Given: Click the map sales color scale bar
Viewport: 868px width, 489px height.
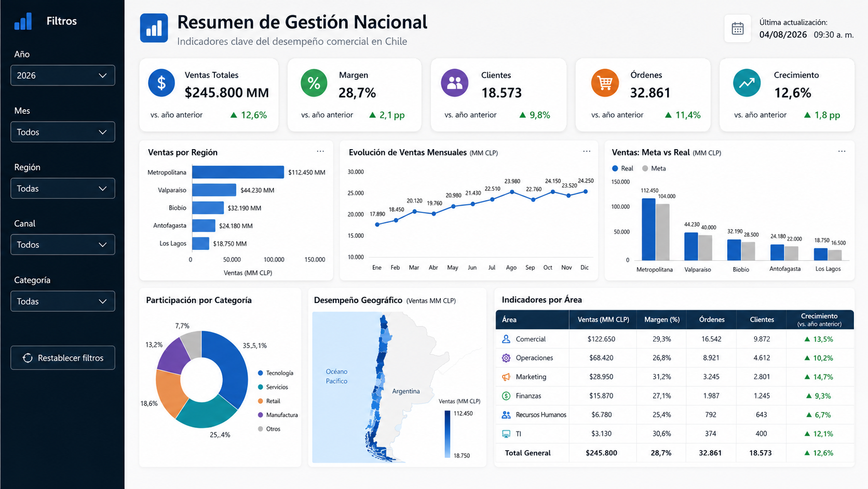Looking at the screenshot, I should coord(447,434).
